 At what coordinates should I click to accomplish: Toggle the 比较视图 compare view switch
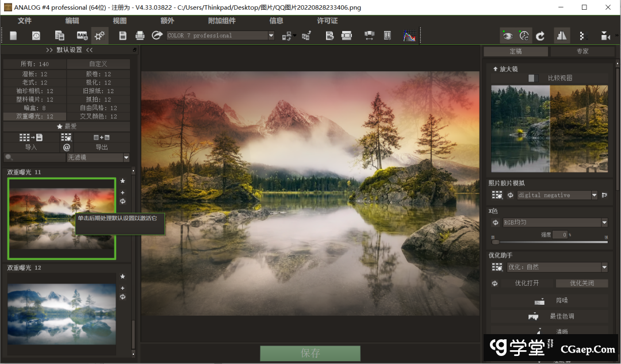[x=533, y=78]
